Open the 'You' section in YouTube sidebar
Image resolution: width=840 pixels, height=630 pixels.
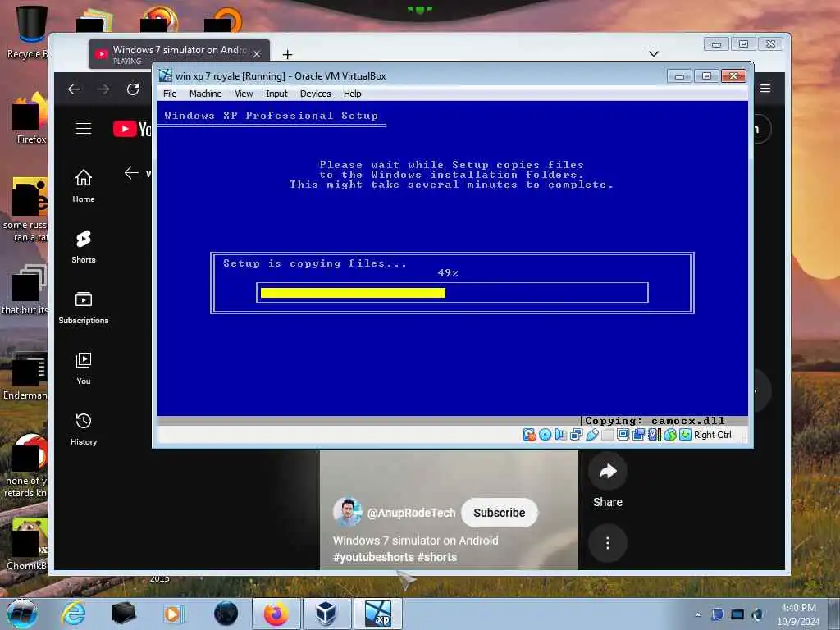84,368
